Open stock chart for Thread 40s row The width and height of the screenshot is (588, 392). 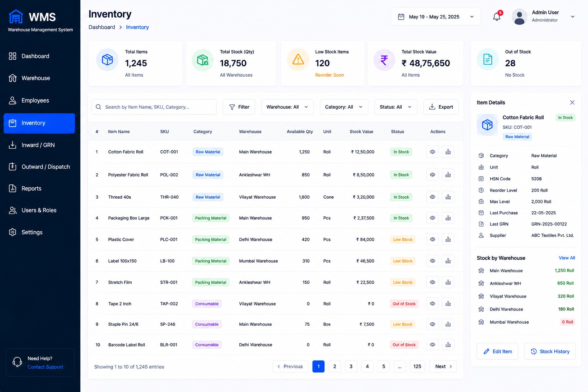click(448, 197)
